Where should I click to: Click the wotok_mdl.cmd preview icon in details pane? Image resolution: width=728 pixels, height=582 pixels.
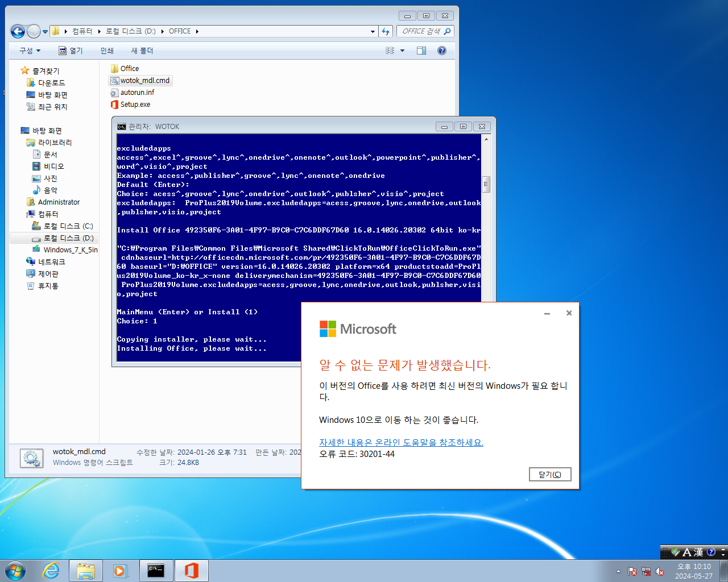[x=31, y=458]
